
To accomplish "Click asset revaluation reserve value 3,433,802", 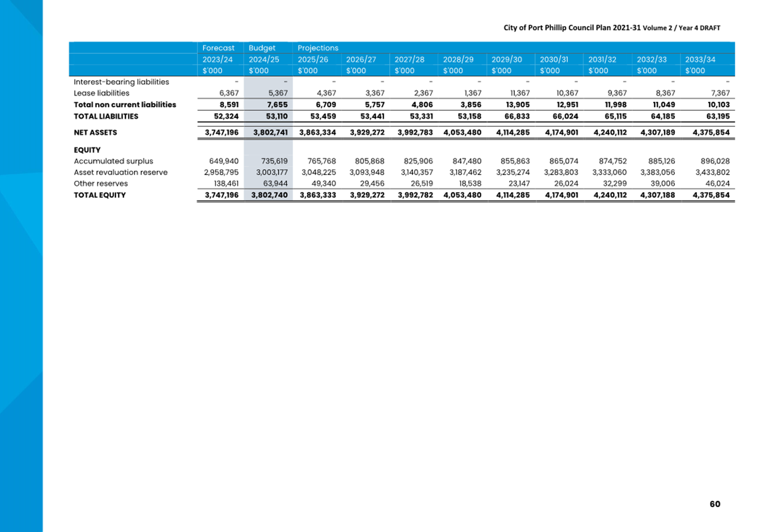I will (x=713, y=172).
